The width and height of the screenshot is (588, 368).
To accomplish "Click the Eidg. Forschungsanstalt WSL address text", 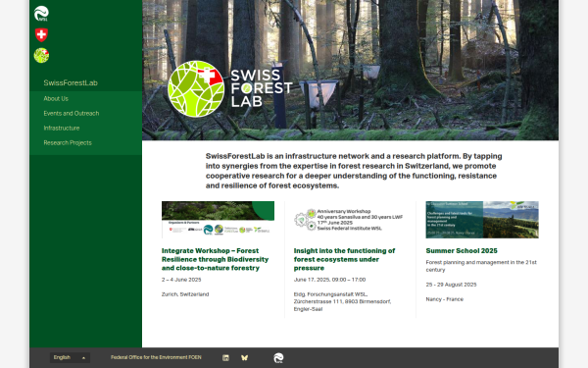I will [342, 301].
